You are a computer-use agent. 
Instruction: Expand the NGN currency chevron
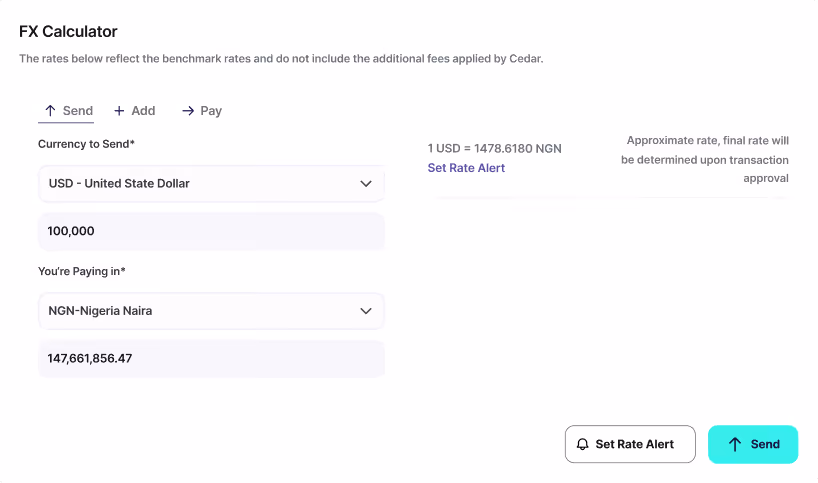(366, 311)
